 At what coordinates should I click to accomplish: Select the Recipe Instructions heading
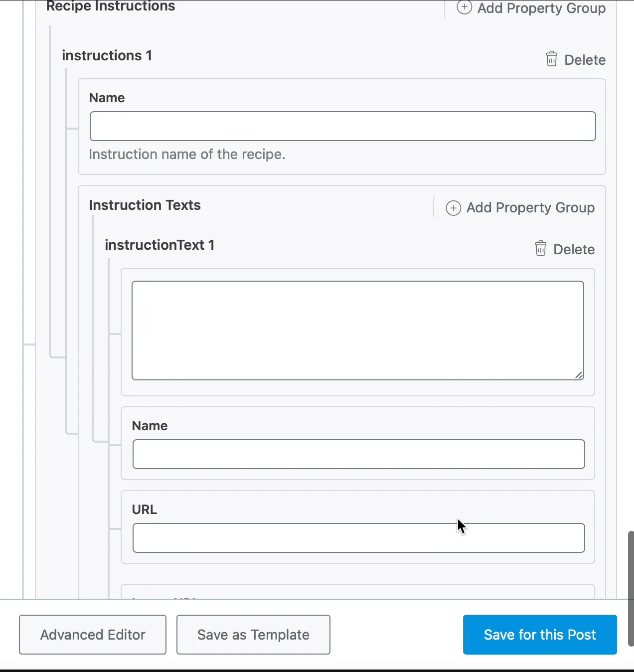pyautogui.click(x=111, y=6)
